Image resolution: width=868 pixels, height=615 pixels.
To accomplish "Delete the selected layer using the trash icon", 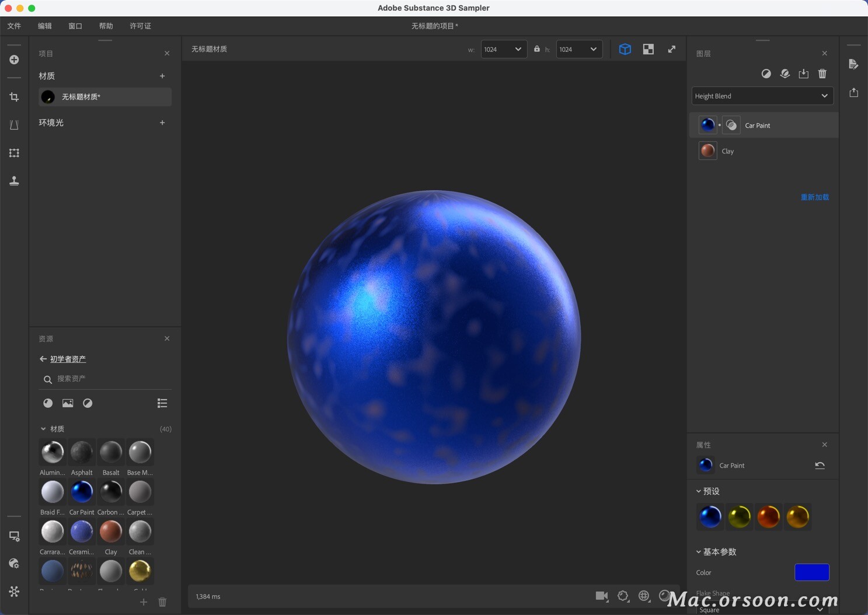I will (x=822, y=74).
